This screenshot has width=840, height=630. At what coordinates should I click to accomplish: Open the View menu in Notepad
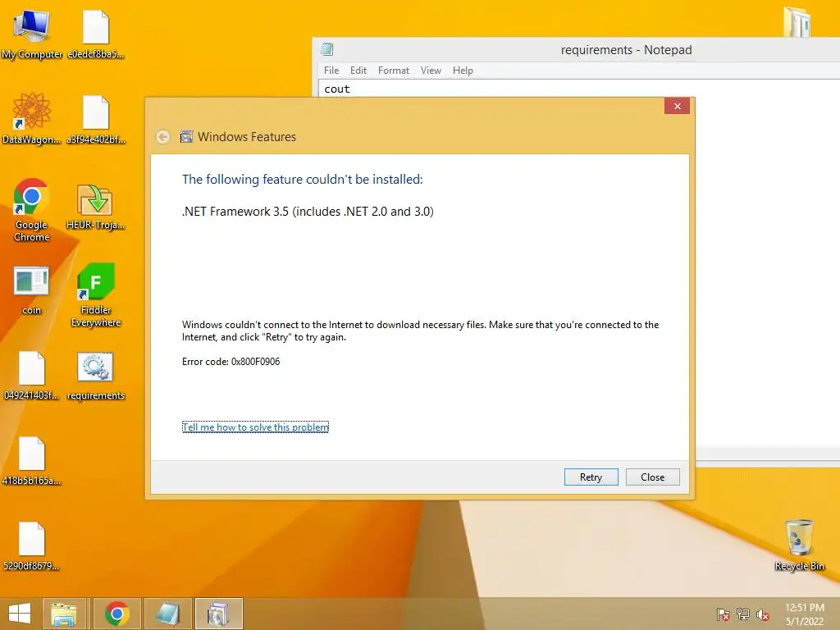tap(431, 71)
